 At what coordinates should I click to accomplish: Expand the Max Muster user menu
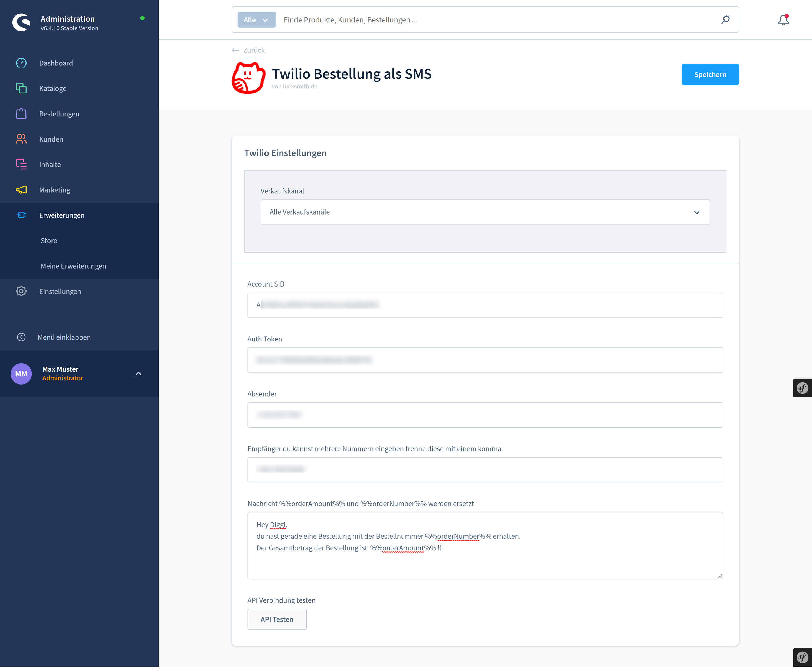click(x=139, y=373)
